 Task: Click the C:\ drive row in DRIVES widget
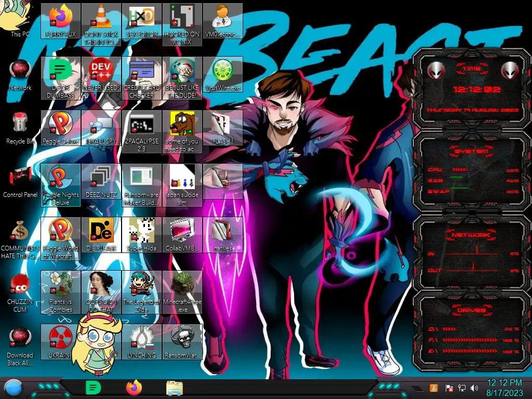[473, 329]
